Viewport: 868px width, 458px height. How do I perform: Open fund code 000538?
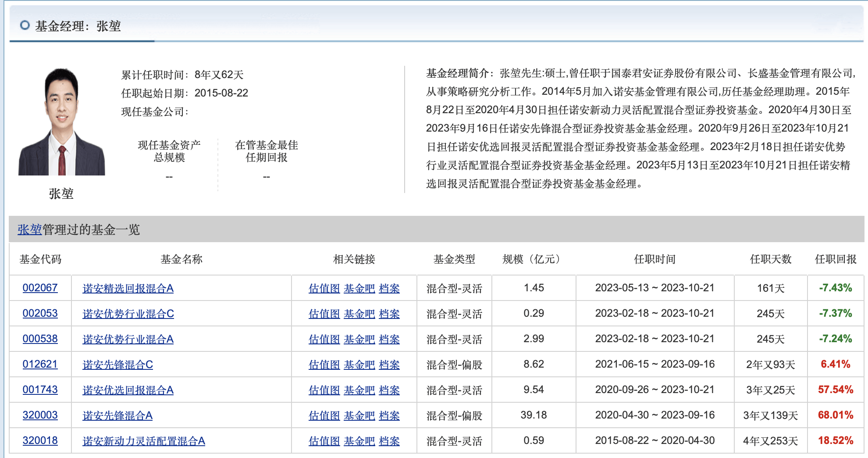pyautogui.click(x=40, y=339)
